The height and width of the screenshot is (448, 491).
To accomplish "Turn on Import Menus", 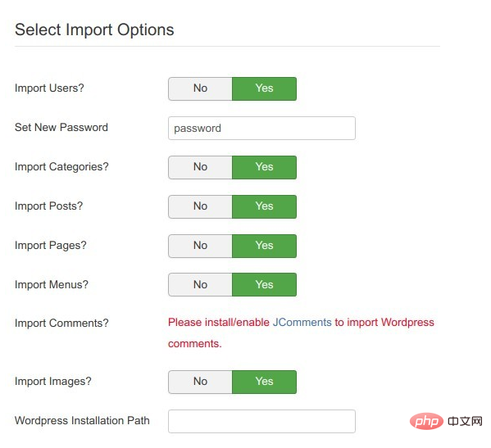I will pyautogui.click(x=264, y=285).
